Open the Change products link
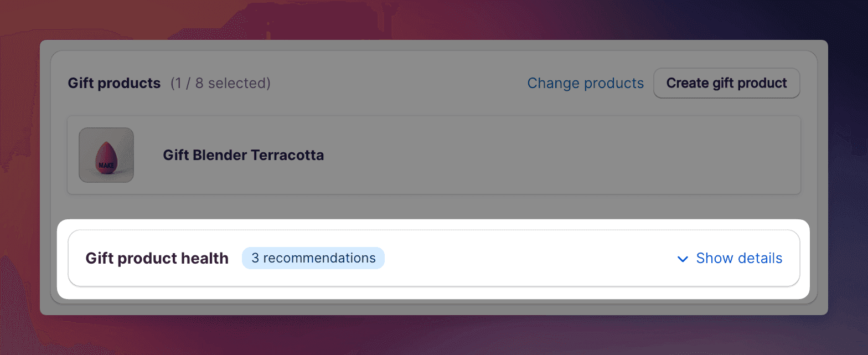Screen dimensions: 868x355 coord(585,83)
